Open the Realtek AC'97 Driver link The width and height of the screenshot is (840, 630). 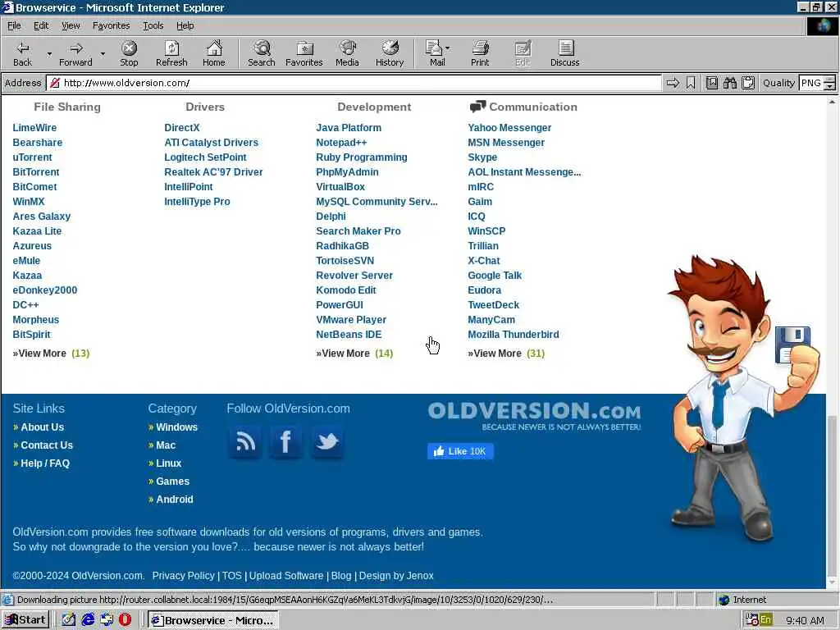(213, 172)
